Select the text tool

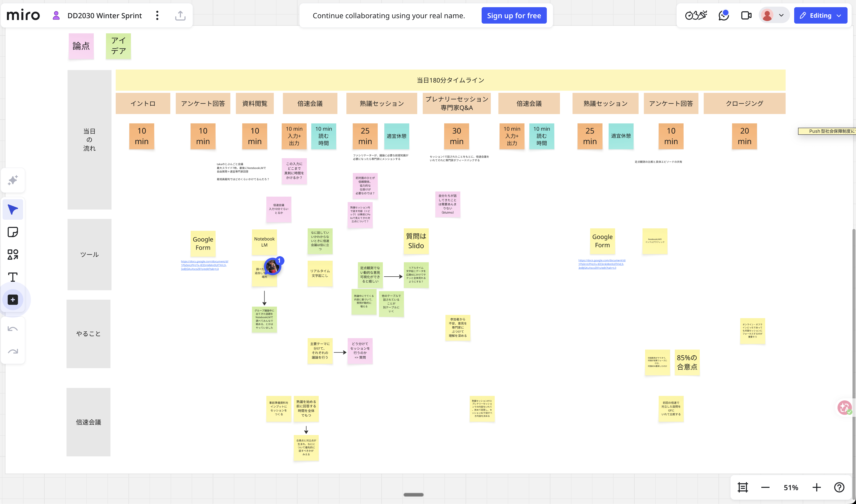tap(13, 277)
